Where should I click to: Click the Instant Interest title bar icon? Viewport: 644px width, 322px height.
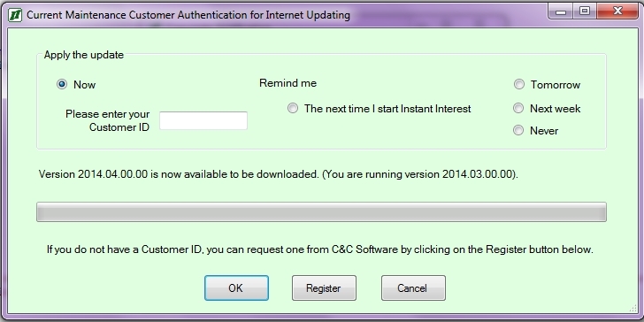15,15
